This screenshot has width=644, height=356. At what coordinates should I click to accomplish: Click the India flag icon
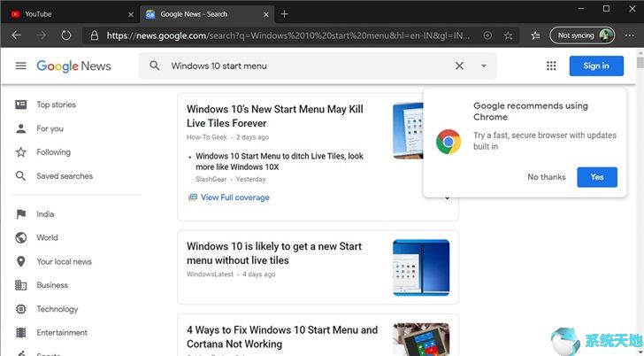click(21, 213)
